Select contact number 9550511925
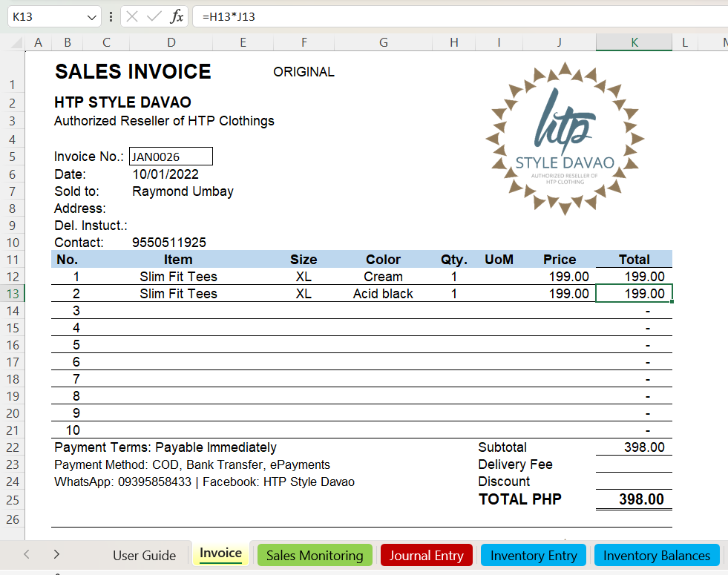The width and height of the screenshot is (728, 575). click(169, 243)
